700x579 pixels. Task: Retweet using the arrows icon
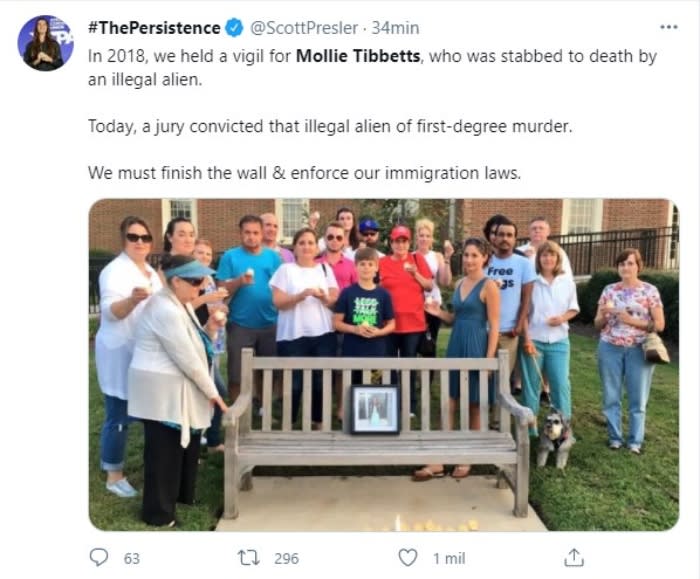248,558
